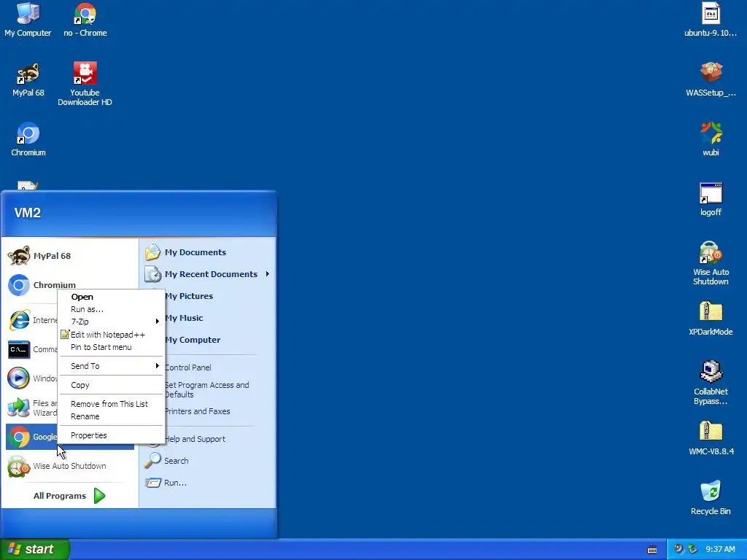Select the XPDarkMode zip folder
The image size is (747, 560).
coord(711,319)
